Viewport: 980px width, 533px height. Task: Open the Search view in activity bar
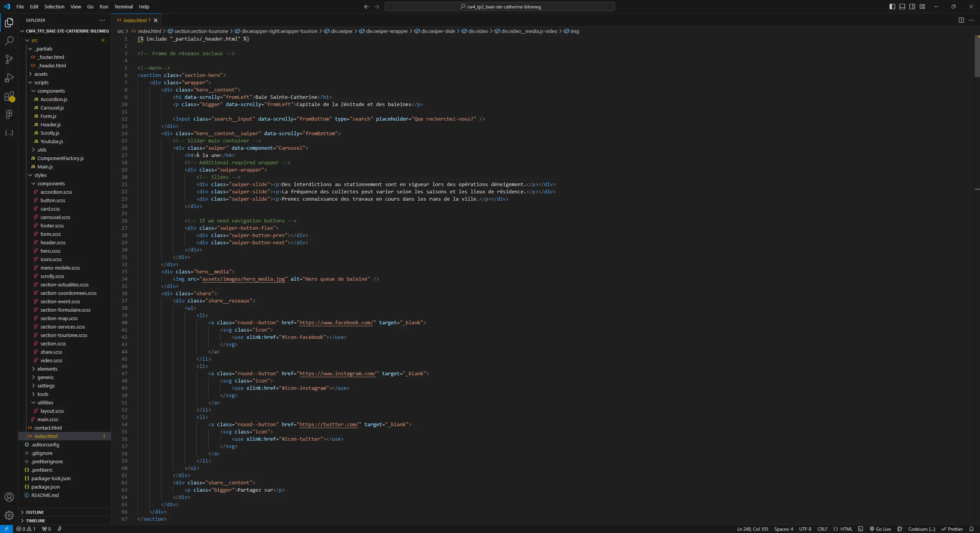[x=9, y=41]
